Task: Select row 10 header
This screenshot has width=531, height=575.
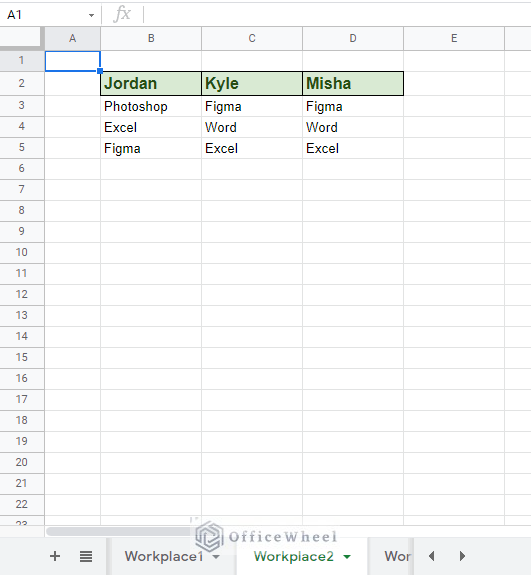Action: [x=22, y=253]
